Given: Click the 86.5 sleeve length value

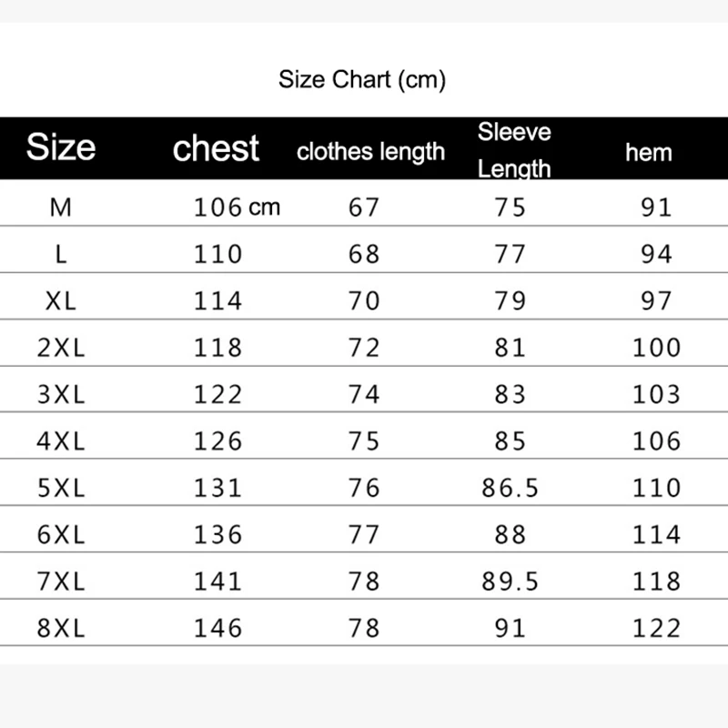Looking at the screenshot, I should pyautogui.click(x=511, y=488).
